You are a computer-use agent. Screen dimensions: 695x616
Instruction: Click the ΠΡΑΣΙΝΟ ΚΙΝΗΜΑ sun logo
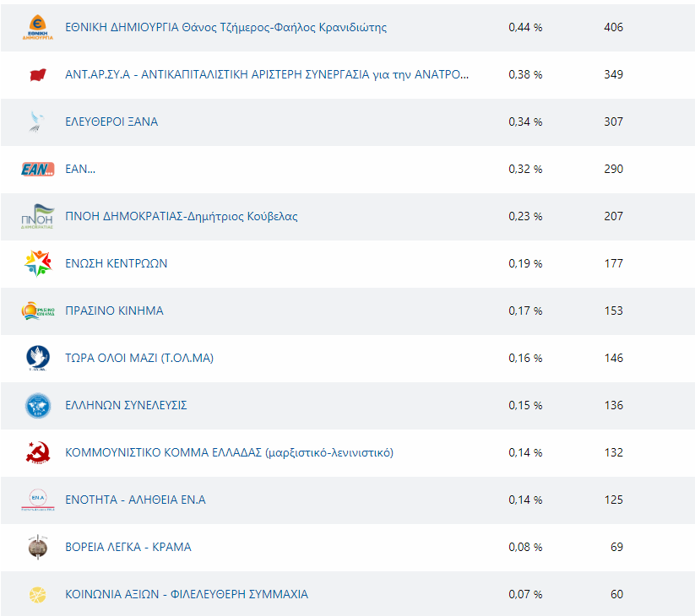point(38,311)
